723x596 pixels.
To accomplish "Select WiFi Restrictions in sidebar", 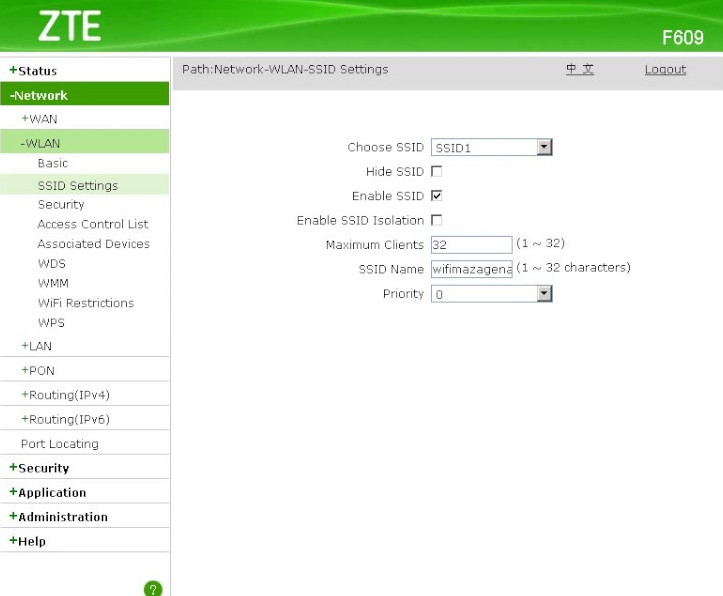I will (x=85, y=303).
